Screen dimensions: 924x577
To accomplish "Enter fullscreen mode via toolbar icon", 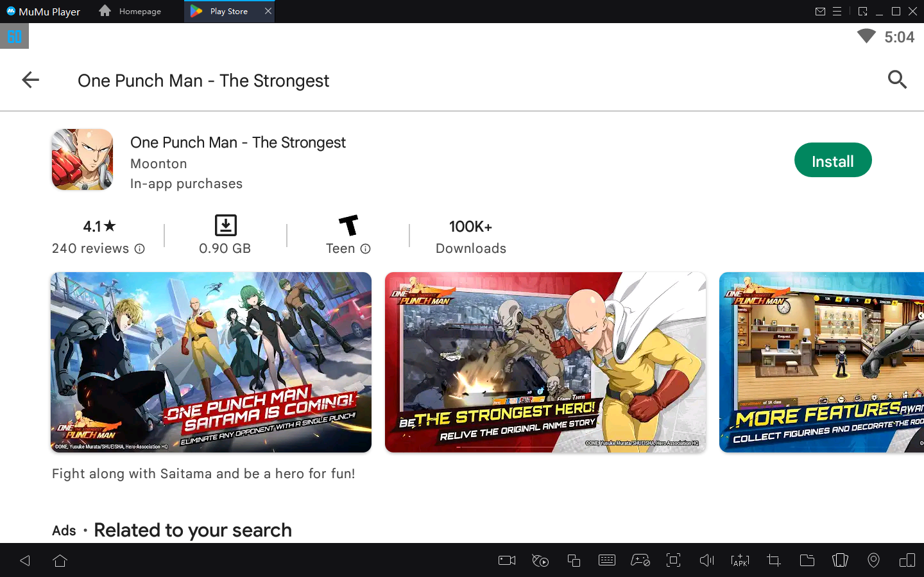I will (x=673, y=560).
